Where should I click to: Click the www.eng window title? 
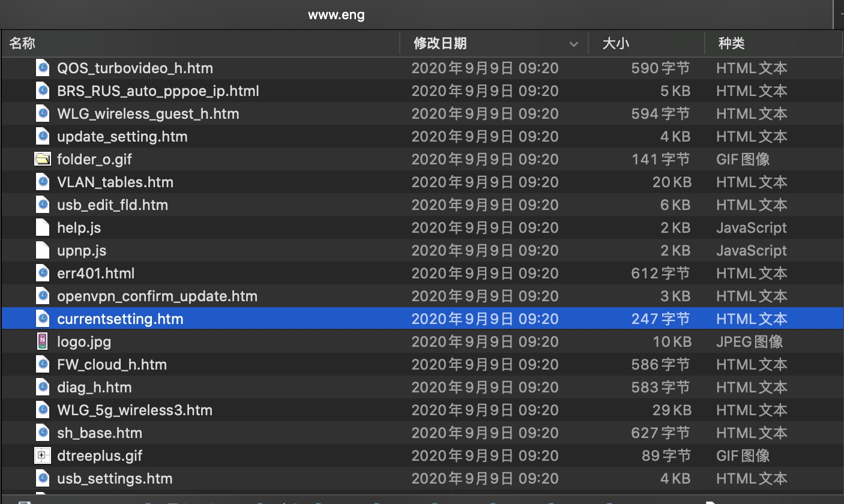pyautogui.click(x=336, y=15)
